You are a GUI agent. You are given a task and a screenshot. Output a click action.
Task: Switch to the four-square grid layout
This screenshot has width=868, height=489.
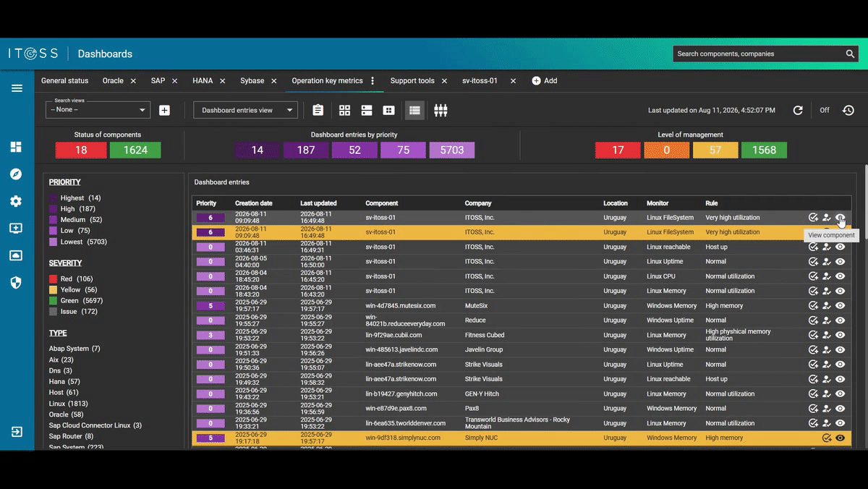tap(344, 110)
